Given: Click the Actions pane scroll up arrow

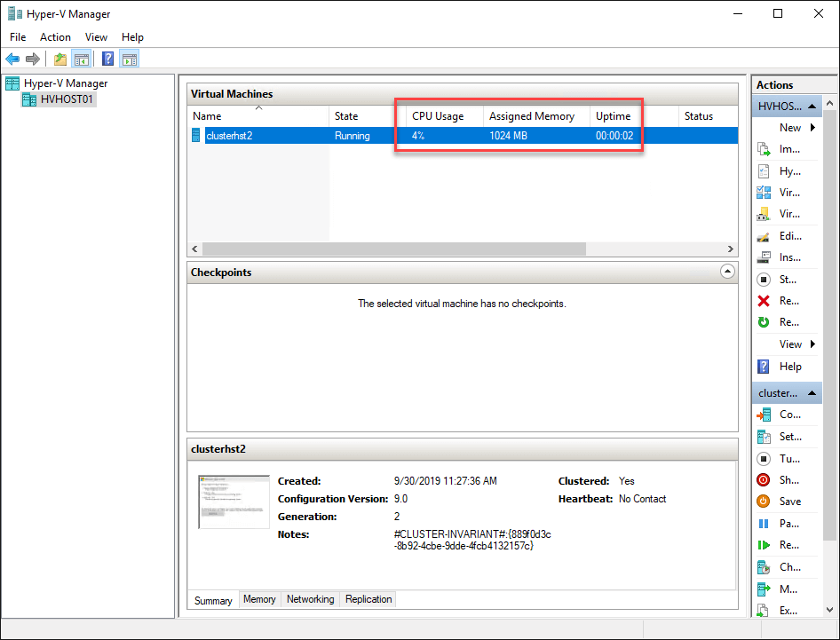Looking at the screenshot, I should coord(830,102).
